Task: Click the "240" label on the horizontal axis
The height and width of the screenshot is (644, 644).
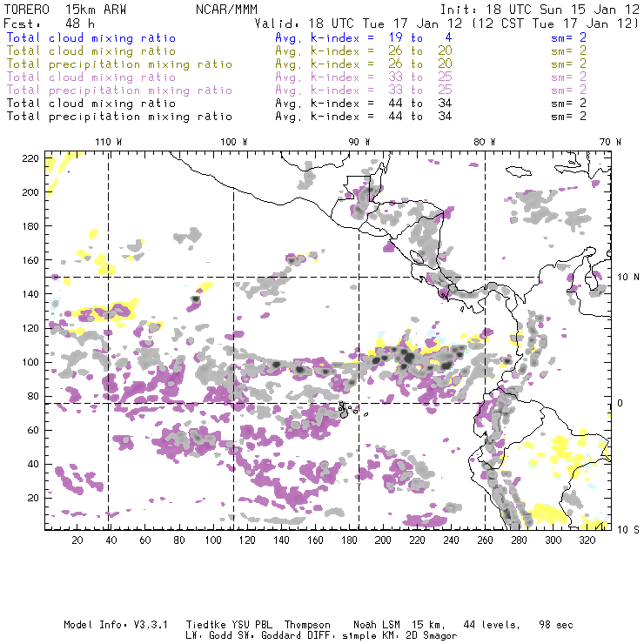Action: pyautogui.click(x=451, y=540)
